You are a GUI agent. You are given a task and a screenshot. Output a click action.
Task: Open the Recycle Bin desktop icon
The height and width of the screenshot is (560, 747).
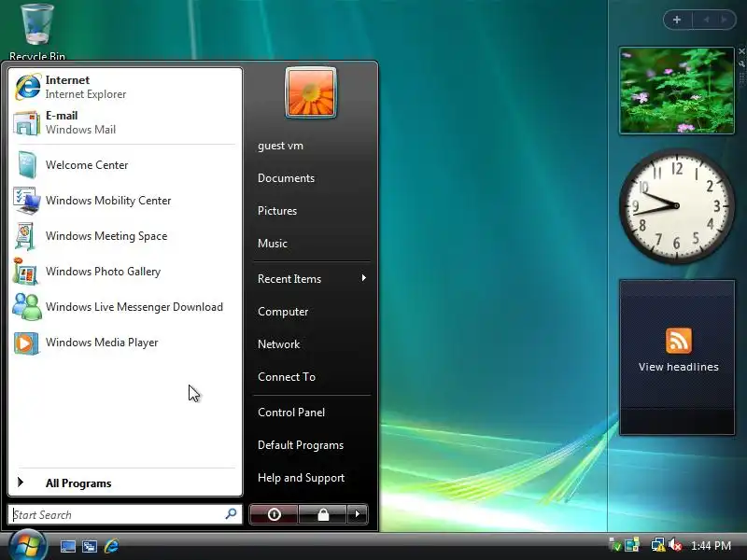point(37,32)
